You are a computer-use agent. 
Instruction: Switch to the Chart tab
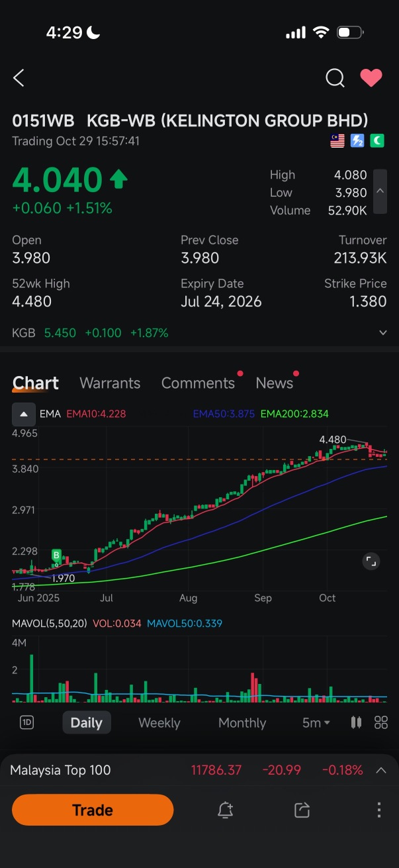point(36,383)
